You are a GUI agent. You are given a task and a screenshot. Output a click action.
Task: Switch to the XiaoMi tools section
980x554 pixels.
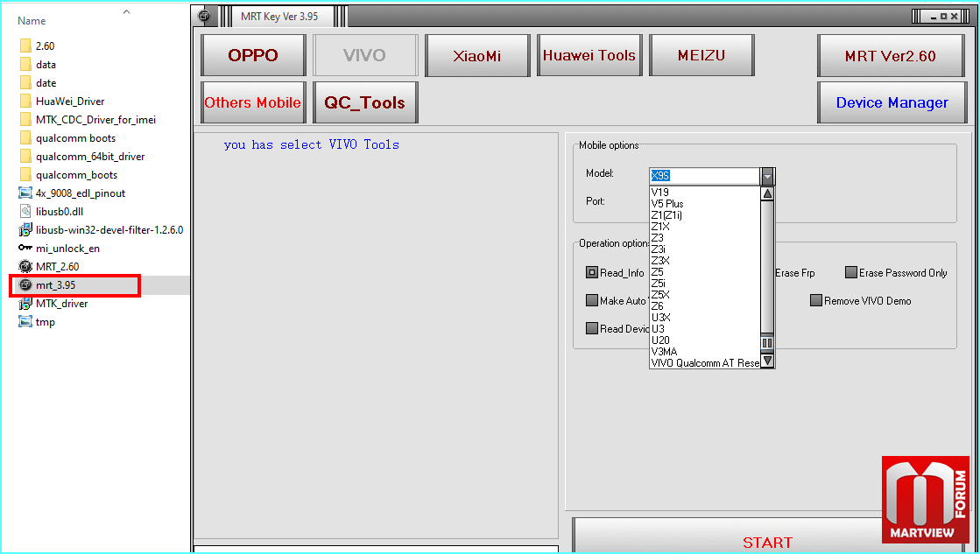[477, 55]
